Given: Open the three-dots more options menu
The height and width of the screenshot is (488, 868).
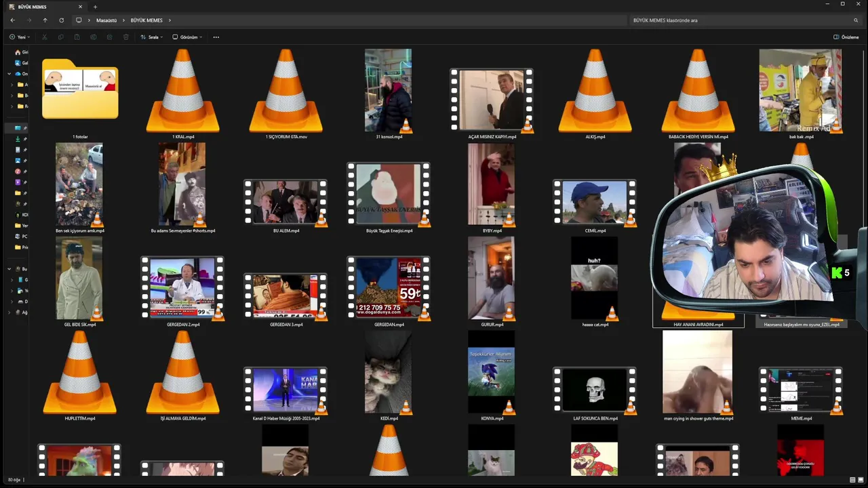Looking at the screenshot, I should tap(216, 37).
